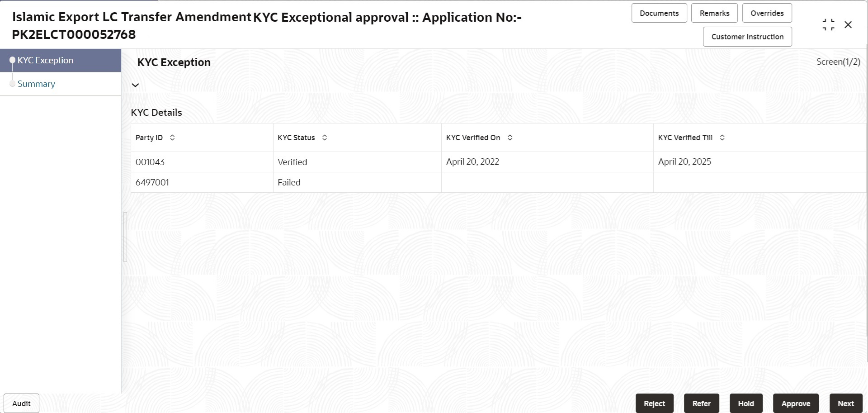Sort by KYC Verified On column
Screen dimensions: 868x413
[510, 138]
